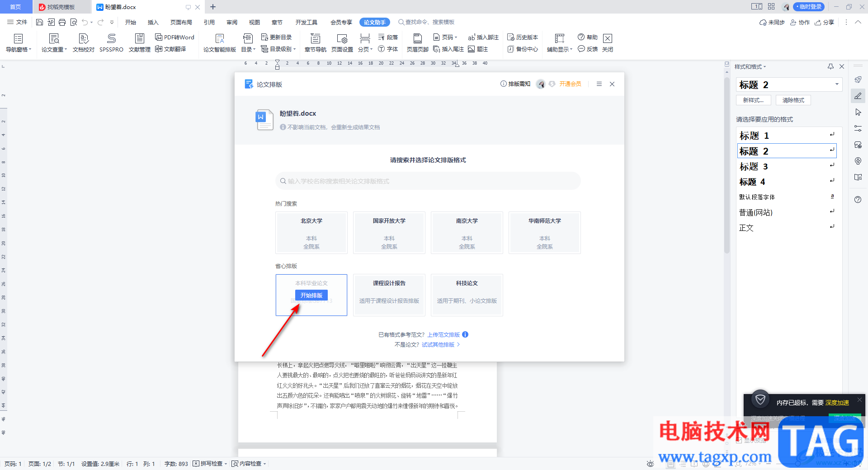Viewport: 868px width, 470px height.
Task: Start 论文智能排版 smart typesetting
Action: coord(220,43)
